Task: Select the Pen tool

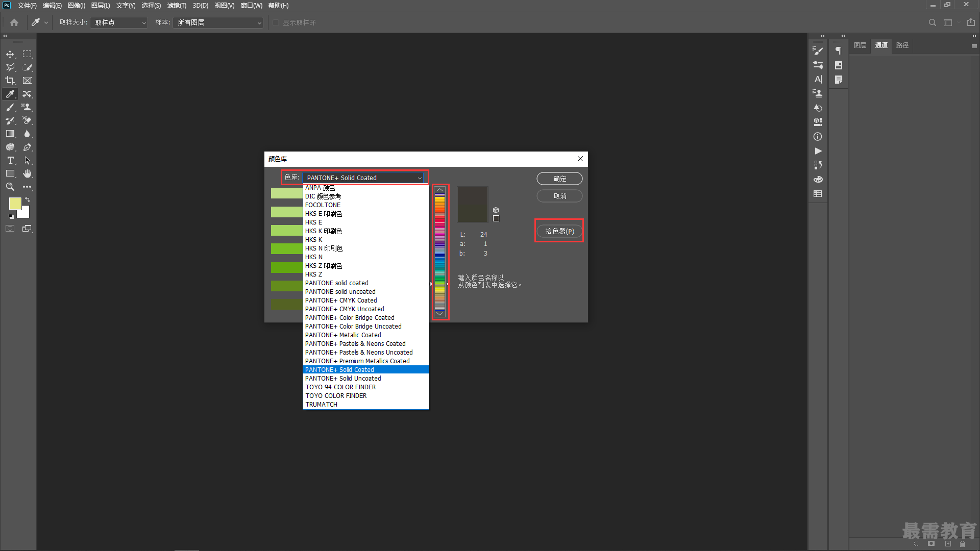Action: click(27, 147)
